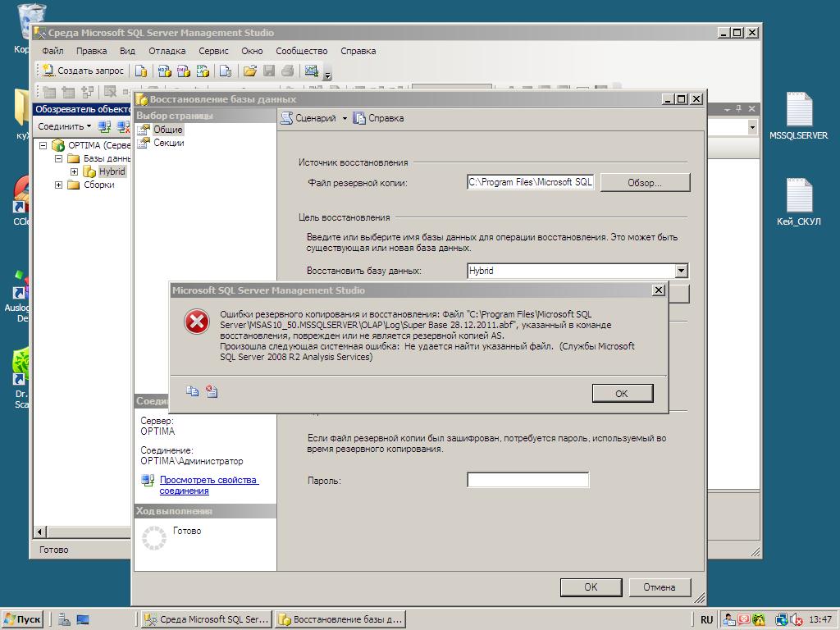Open the Восстановить базу данных dropdown
The image size is (840, 630).
coord(681,271)
